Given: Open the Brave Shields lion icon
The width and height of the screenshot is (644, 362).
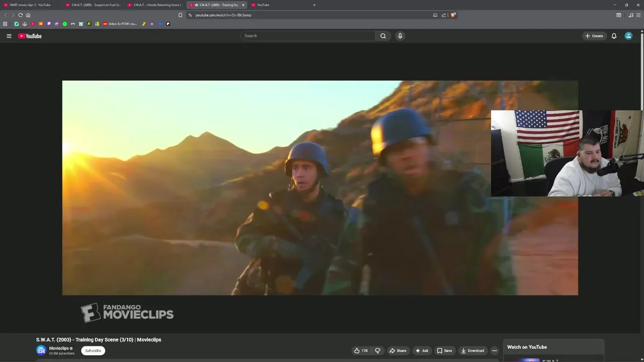Looking at the screenshot, I should (x=453, y=15).
